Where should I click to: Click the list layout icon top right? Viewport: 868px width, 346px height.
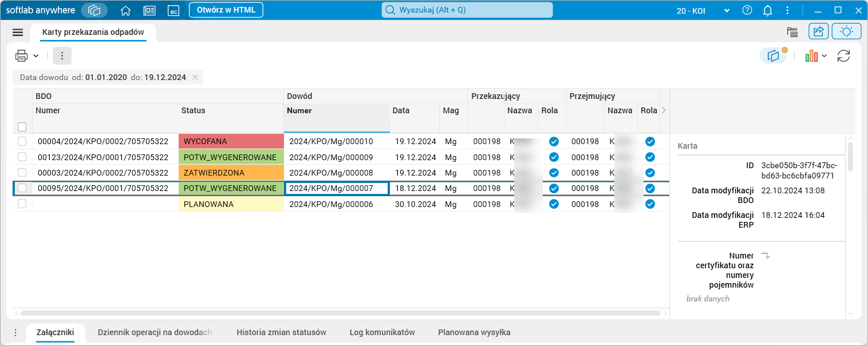coord(792,32)
